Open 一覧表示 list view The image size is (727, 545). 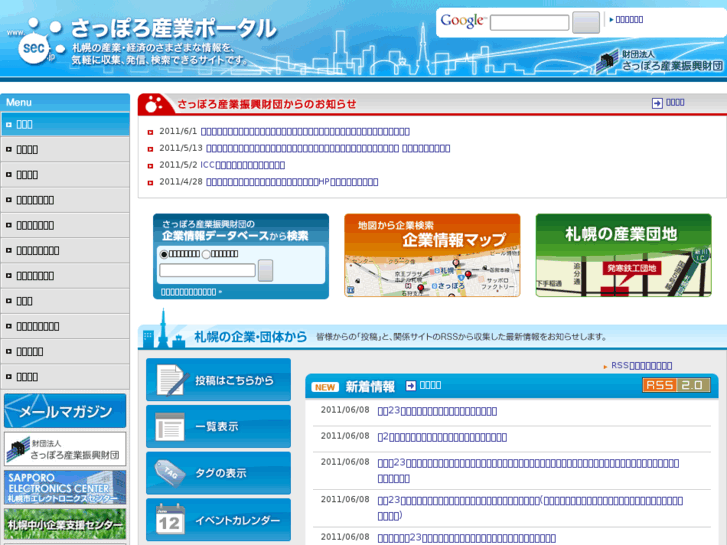click(x=218, y=427)
